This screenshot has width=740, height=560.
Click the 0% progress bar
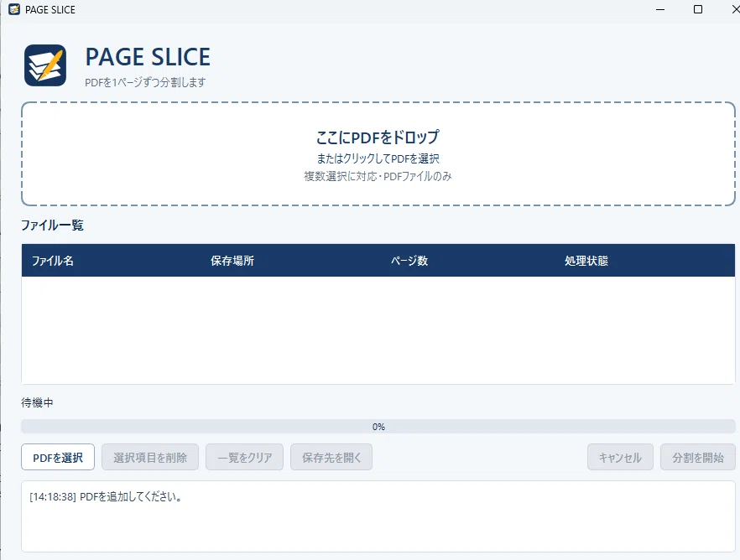(378, 427)
